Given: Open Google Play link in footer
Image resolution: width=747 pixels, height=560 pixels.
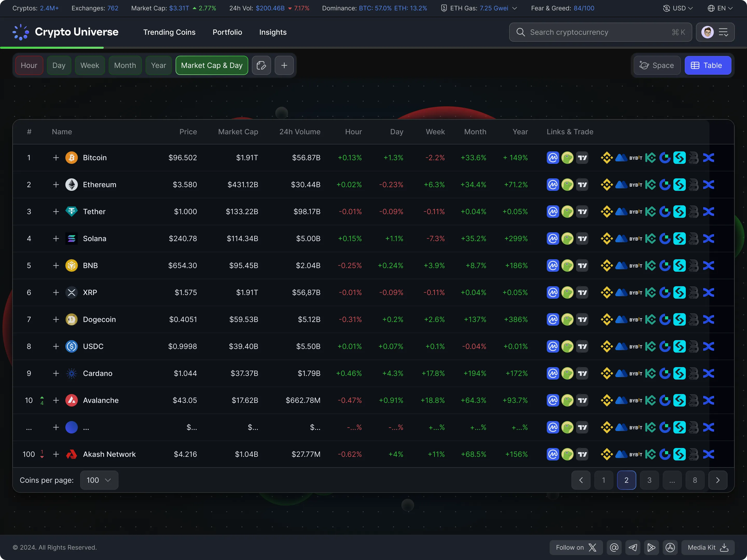Looking at the screenshot, I should click(x=652, y=548).
